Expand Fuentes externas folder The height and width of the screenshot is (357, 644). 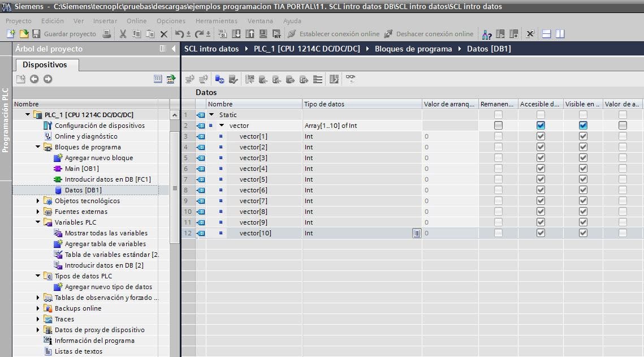[x=38, y=211]
